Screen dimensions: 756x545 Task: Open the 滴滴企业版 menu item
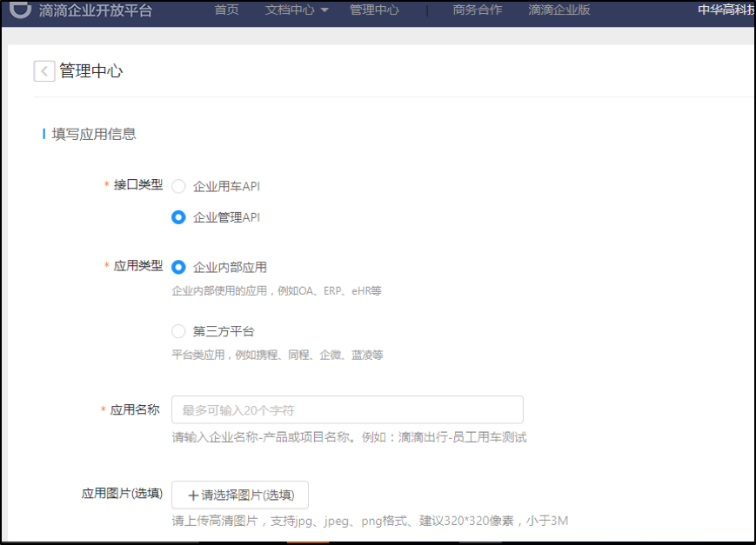559,10
